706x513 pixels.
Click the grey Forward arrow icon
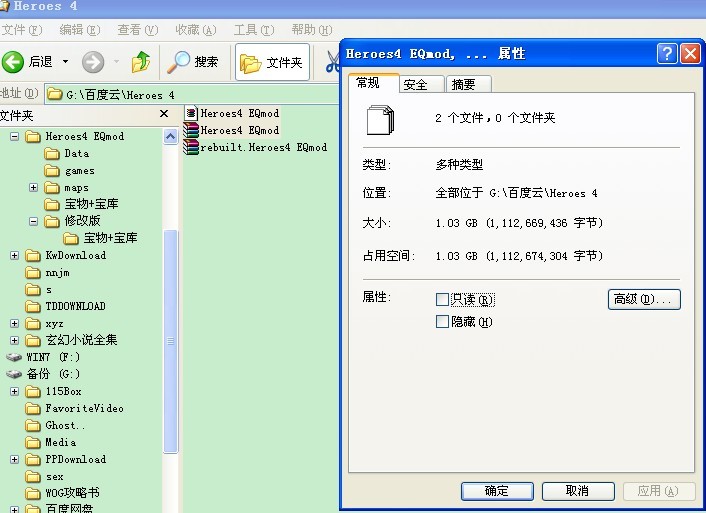93,62
